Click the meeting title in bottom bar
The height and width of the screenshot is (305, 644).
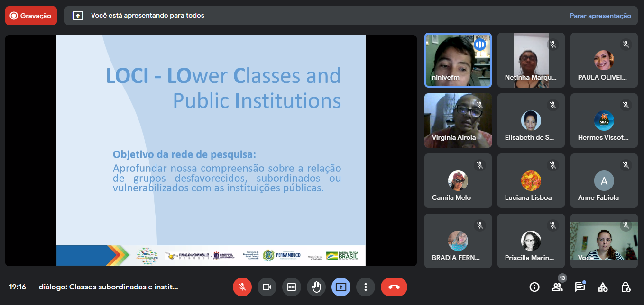pyautogui.click(x=109, y=287)
